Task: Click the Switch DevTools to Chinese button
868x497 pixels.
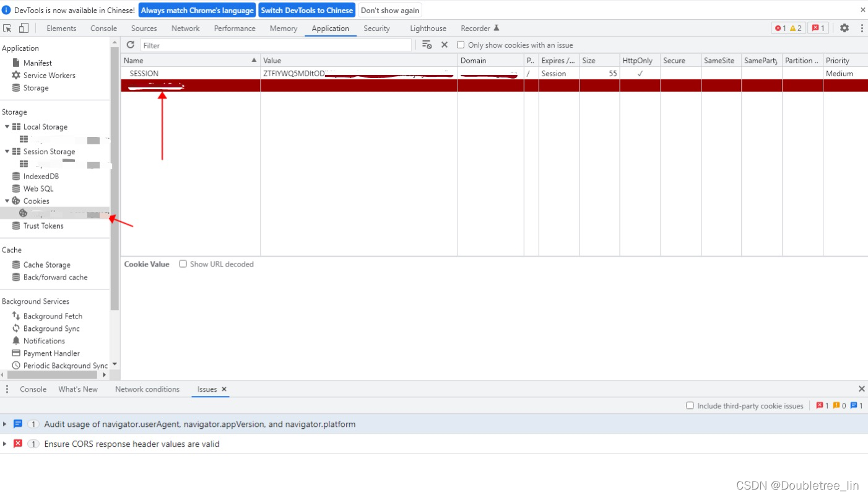Action: coord(306,10)
